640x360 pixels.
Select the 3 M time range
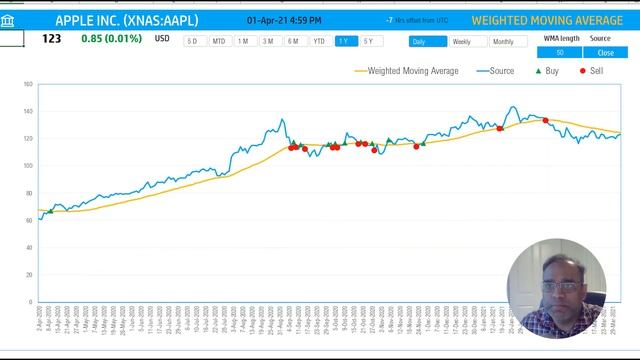click(x=271, y=41)
